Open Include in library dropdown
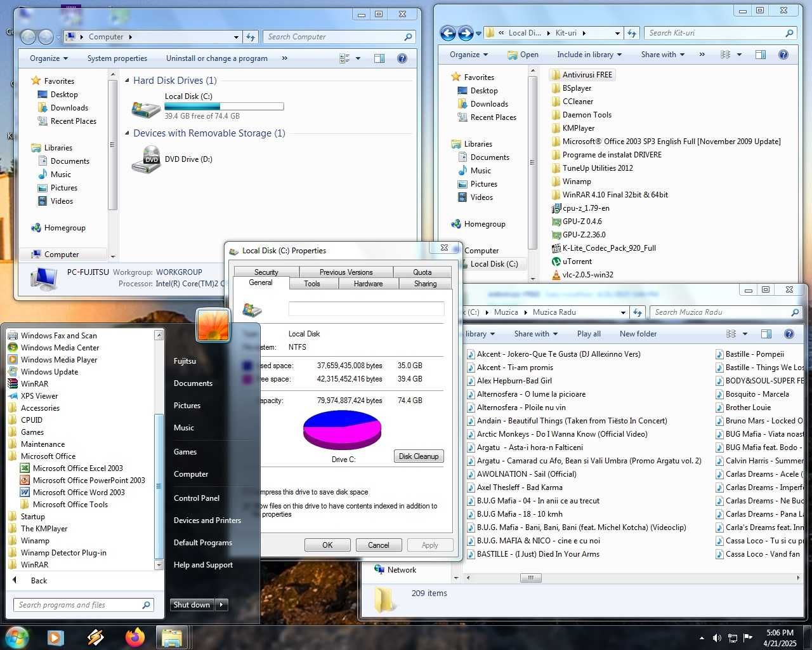 point(589,55)
